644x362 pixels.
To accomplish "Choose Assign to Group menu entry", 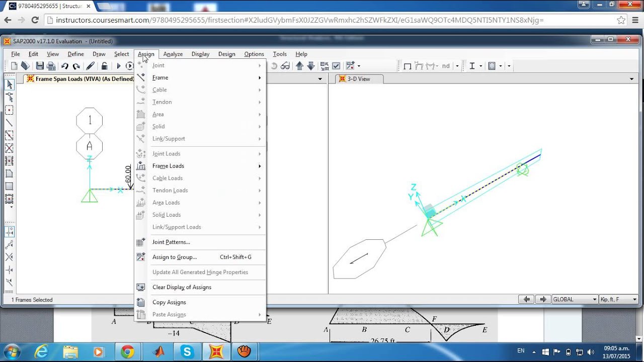I will (200, 257).
